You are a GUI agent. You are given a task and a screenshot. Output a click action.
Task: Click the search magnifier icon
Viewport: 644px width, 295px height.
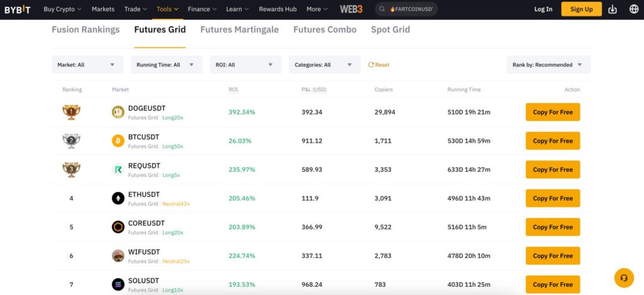pyautogui.click(x=382, y=9)
